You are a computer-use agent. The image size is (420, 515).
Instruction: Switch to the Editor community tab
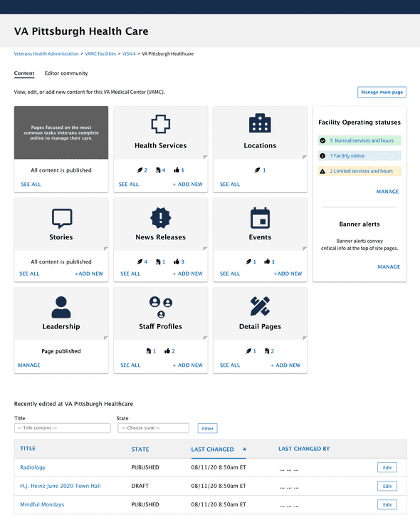pyautogui.click(x=66, y=73)
